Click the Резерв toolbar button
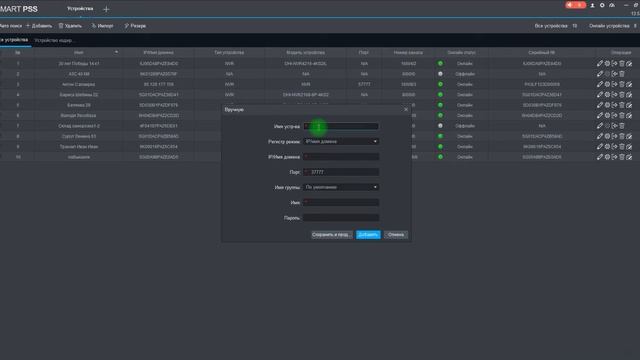 coord(135,26)
